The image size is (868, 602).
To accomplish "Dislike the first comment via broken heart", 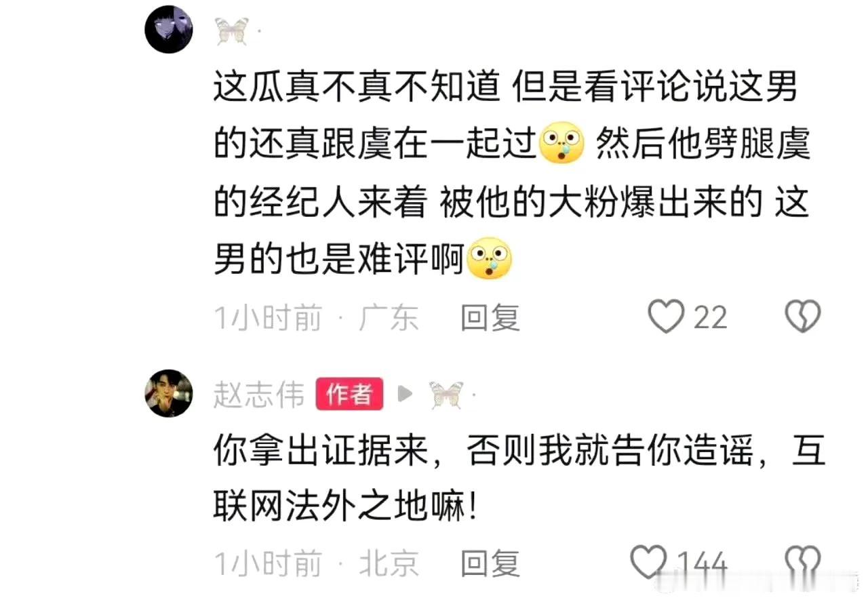I will pyautogui.click(x=803, y=317).
